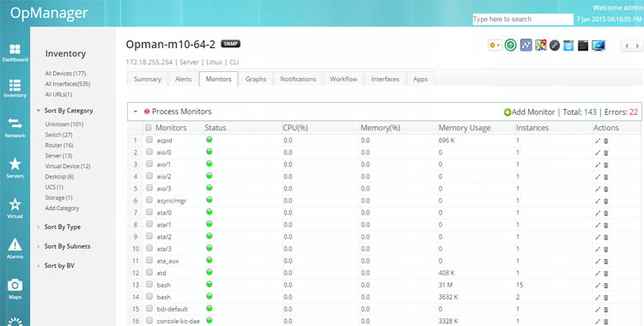Open the Google Maps pin icon
The height and width of the screenshot is (326, 644).
(540, 45)
